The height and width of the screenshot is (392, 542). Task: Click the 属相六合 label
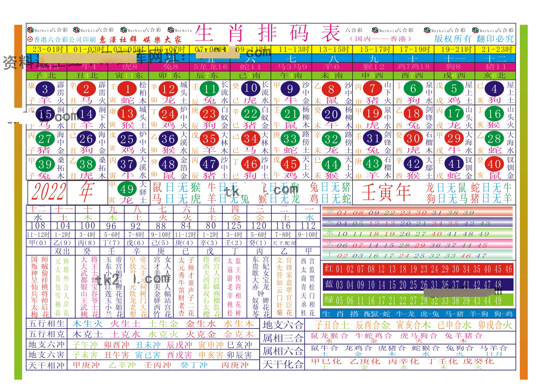click(283, 351)
